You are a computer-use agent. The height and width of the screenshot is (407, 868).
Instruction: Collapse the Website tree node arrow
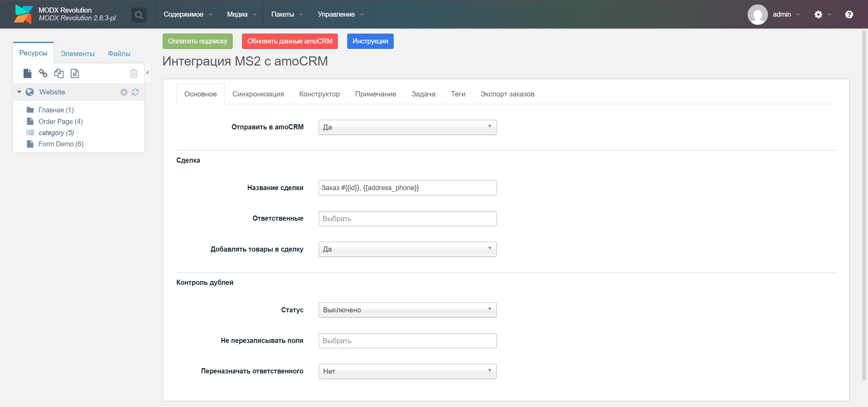coord(19,92)
